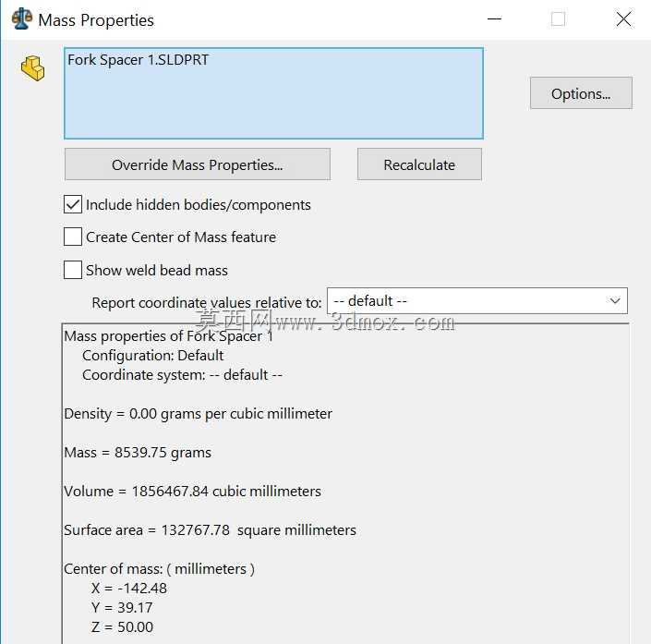
Task: Click the Mass Properties scale icon in title bar
Action: (x=21, y=19)
